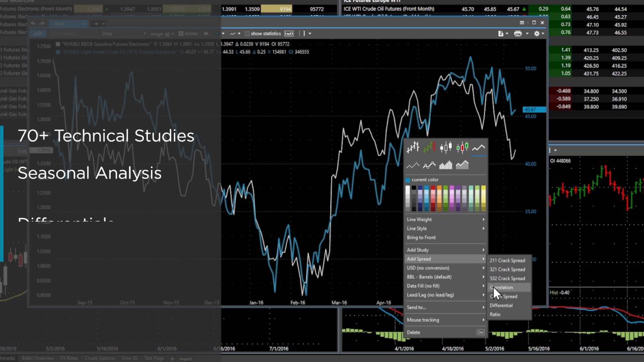Select the colored OHLC bar chart style
This screenshot has width=644, height=362.
click(429, 147)
